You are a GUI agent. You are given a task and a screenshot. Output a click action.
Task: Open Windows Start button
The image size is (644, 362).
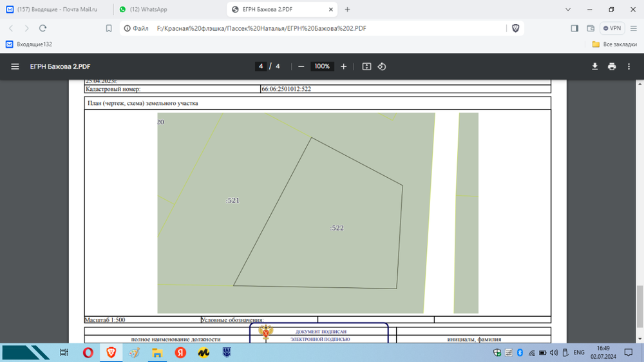tap(26, 352)
